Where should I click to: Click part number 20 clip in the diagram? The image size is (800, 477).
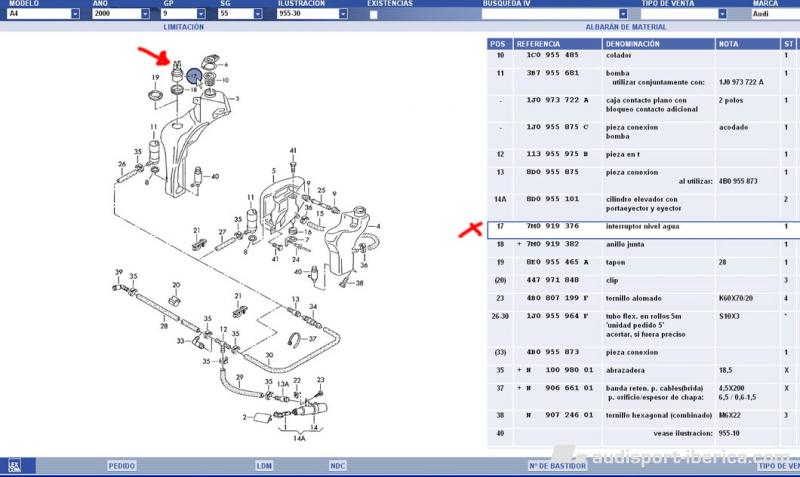[176, 285]
